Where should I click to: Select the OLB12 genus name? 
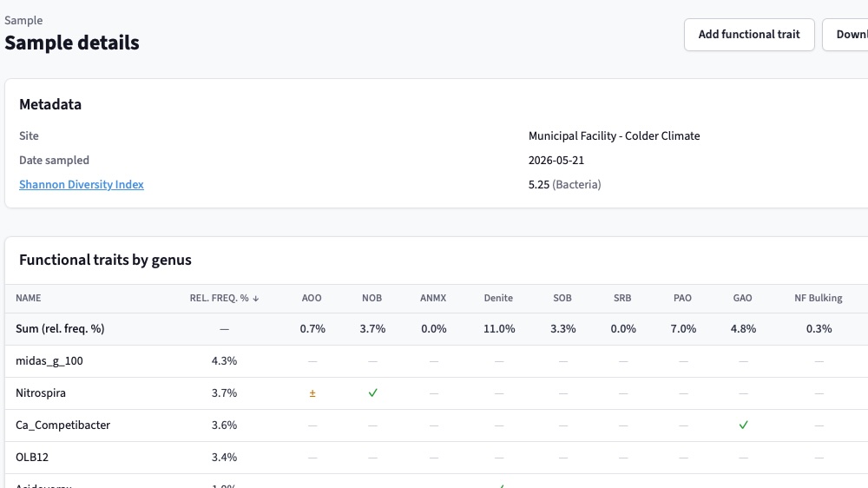[x=32, y=457]
